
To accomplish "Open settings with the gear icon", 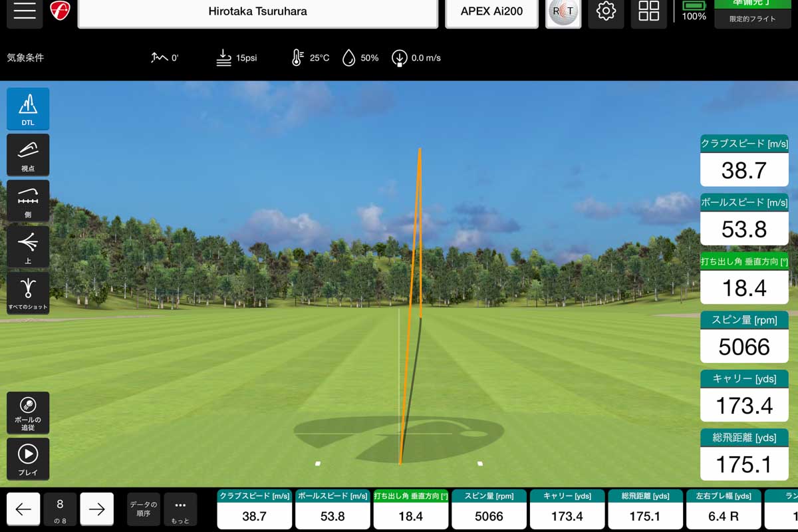I will coord(606,12).
